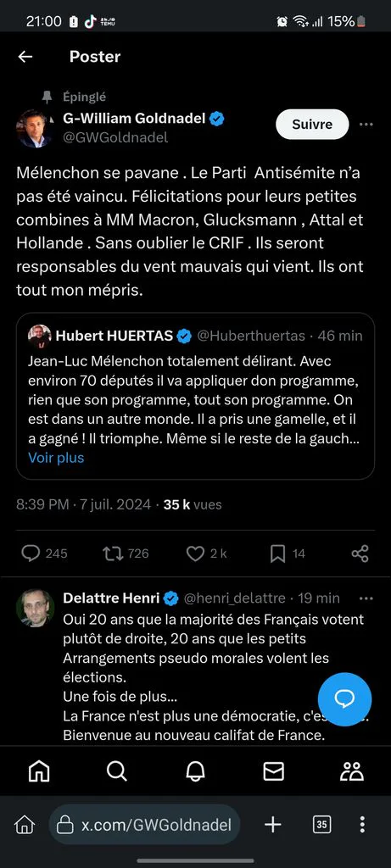The width and height of the screenshot is (391, 868).
Task: Tap the blue floating reply button
Action: (344, 699)
